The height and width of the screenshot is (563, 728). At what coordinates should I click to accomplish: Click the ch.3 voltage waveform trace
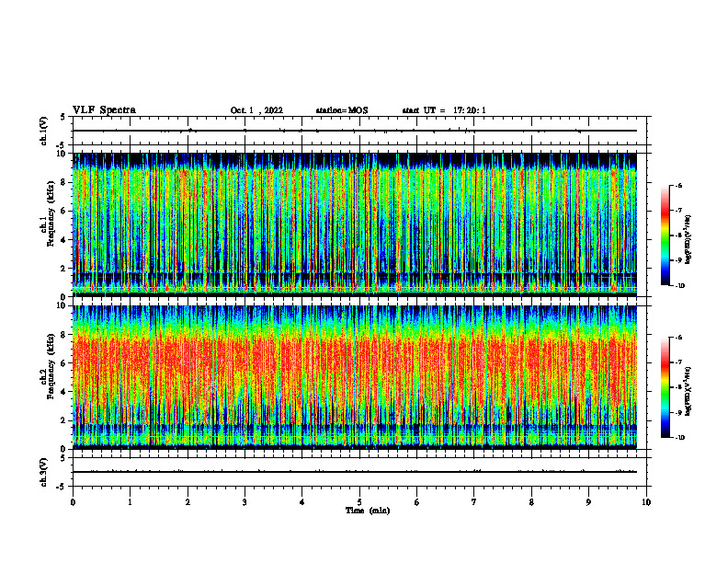click(355, 472)
